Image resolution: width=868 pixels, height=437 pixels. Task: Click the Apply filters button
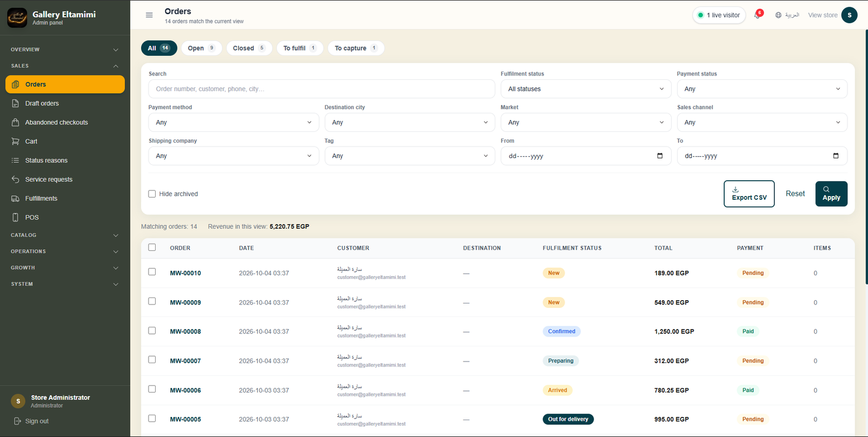click(831, 194)
